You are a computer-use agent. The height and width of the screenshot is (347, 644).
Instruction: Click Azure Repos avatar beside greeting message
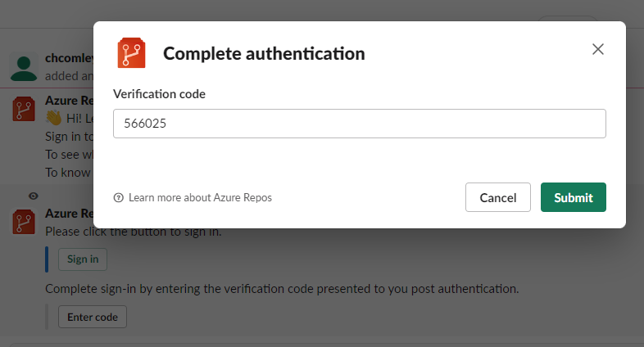25,108
